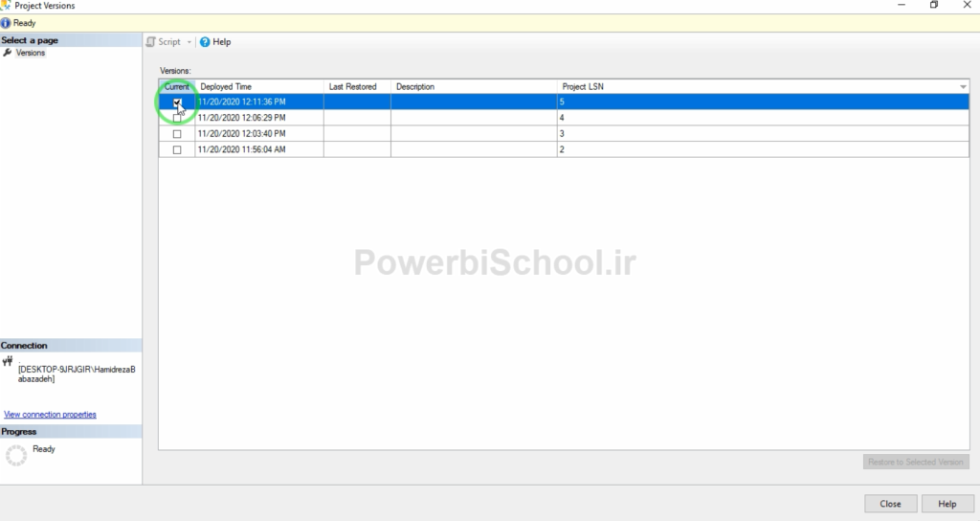Check Current box for 12:03:40 PM version
980x521 pixels.
[177, 134]
